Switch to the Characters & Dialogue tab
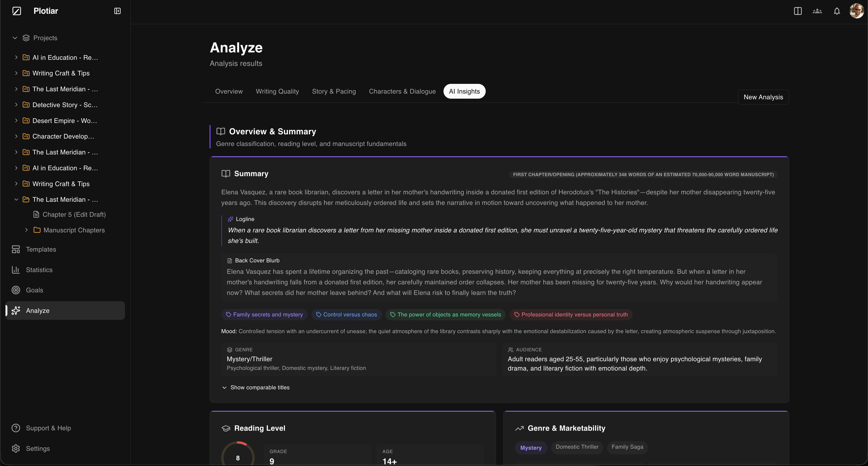Screen dimensions: 868x466 [x=402, y=91]
